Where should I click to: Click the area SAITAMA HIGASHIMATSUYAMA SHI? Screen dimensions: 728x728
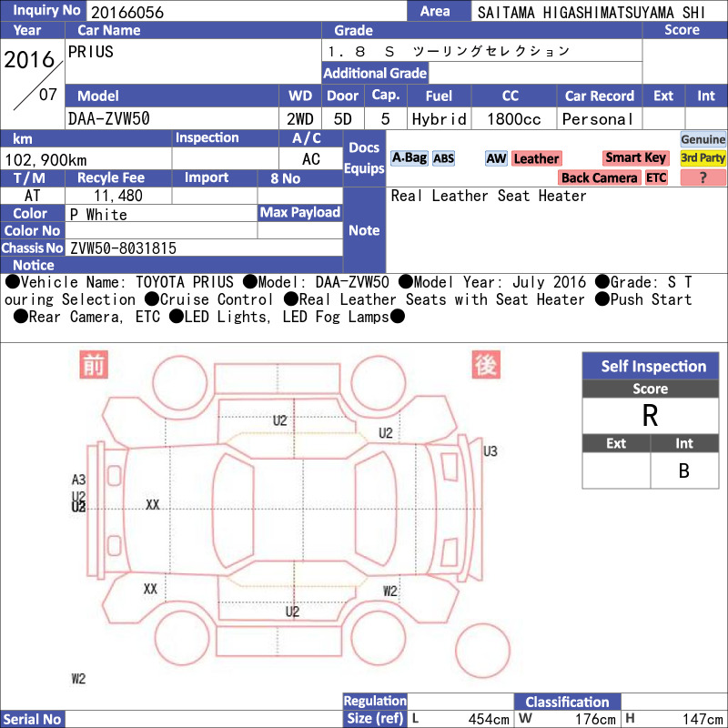(x=591, y=13)
